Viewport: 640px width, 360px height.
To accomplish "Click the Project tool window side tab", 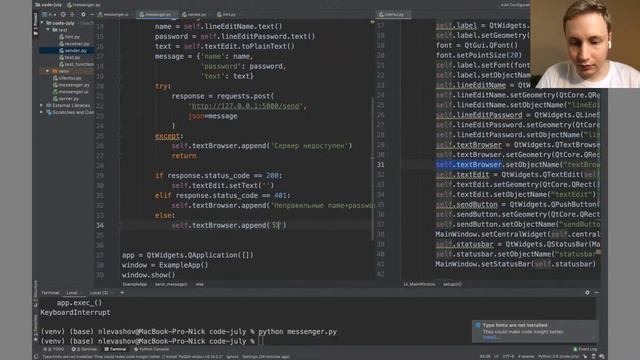I will coord(36,24).
